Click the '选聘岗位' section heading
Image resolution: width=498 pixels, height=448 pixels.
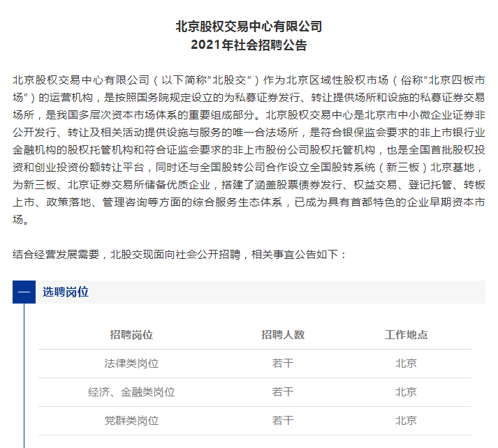coord(66,292)
